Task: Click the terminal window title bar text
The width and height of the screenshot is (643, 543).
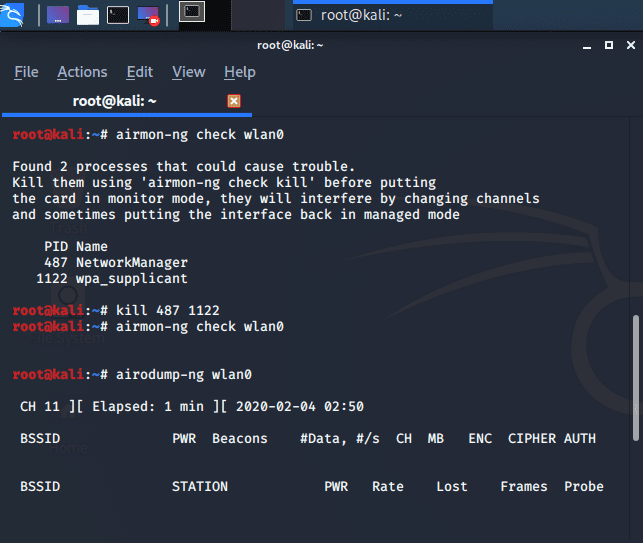Action: (x=290, y=45)
